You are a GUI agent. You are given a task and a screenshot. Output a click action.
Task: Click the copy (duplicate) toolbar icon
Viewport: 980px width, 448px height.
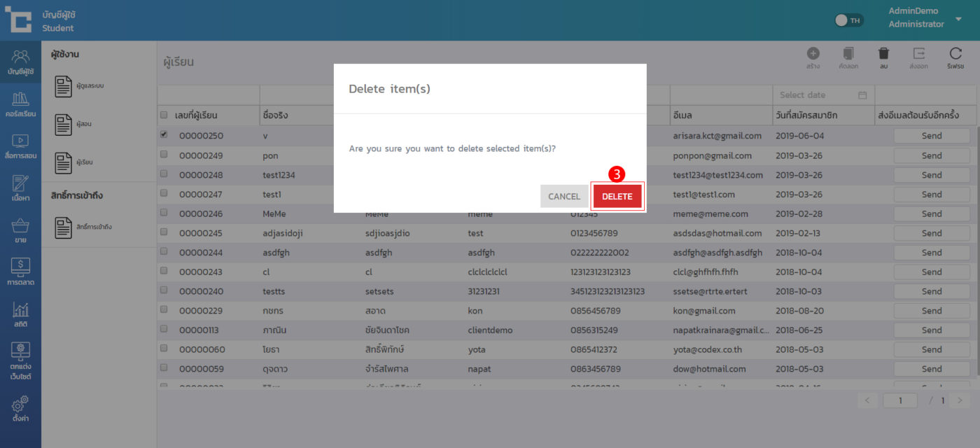pos(848,55)
